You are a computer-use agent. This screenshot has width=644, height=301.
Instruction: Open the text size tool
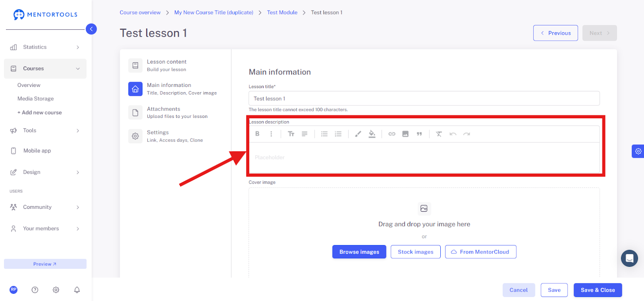click(x=291, y=134)
